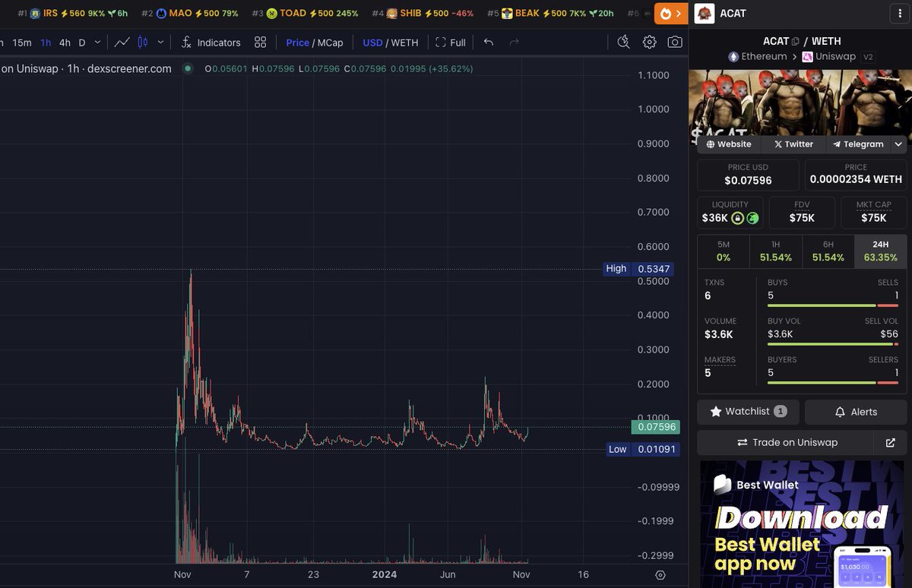Image resolution: width=912 pixels, height=588 pixels.
Task: Expand the time interval dropdown arrow
Action: pos(97,43)
